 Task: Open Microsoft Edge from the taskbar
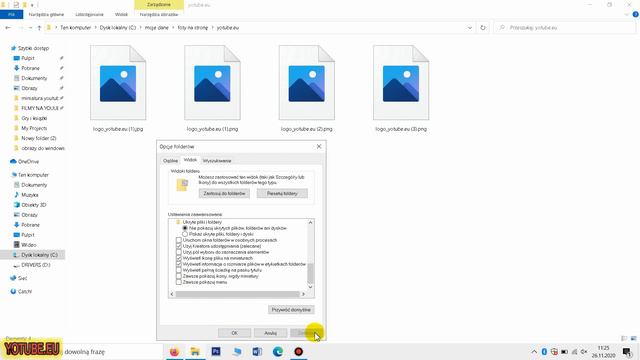tap(278, 351)
